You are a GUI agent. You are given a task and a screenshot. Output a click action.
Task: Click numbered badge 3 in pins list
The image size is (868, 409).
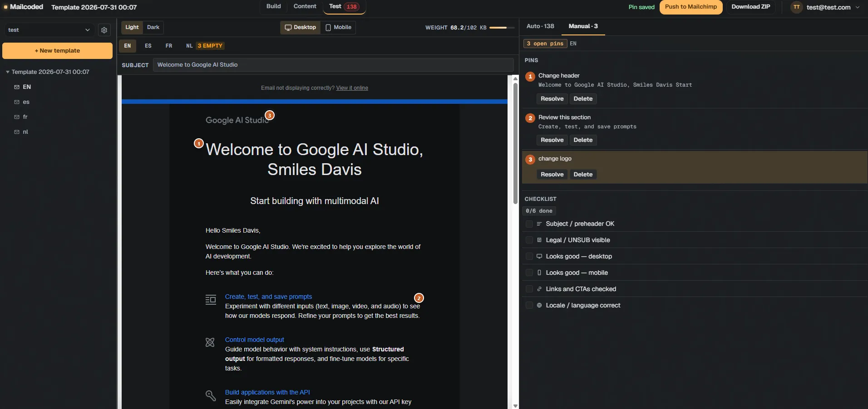(530, 160)
